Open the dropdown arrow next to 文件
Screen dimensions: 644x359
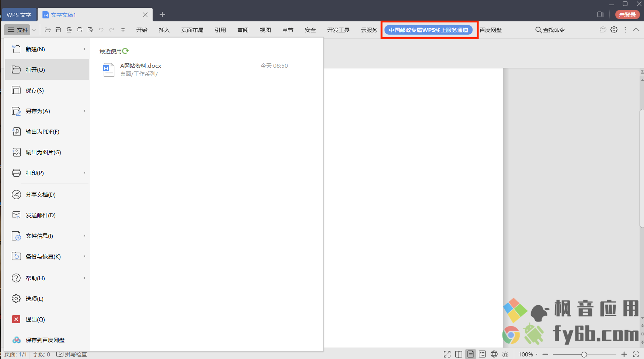[x=34, y=30]
